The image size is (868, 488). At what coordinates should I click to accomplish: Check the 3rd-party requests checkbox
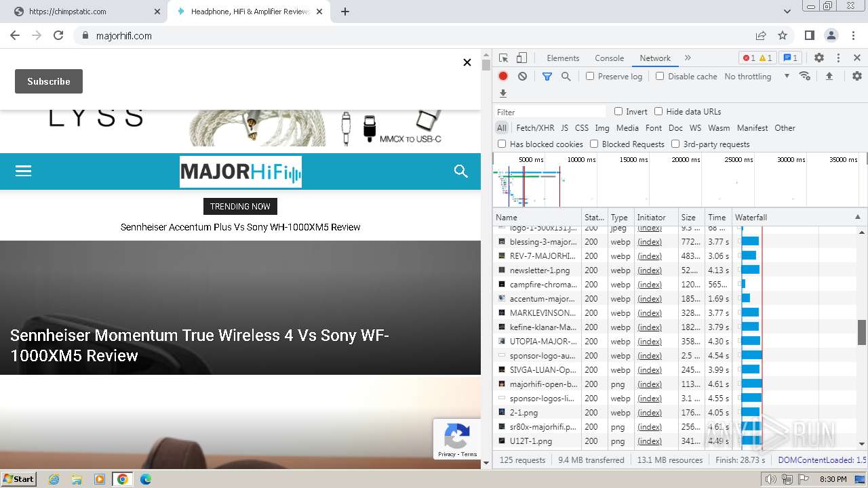point(675,144)
